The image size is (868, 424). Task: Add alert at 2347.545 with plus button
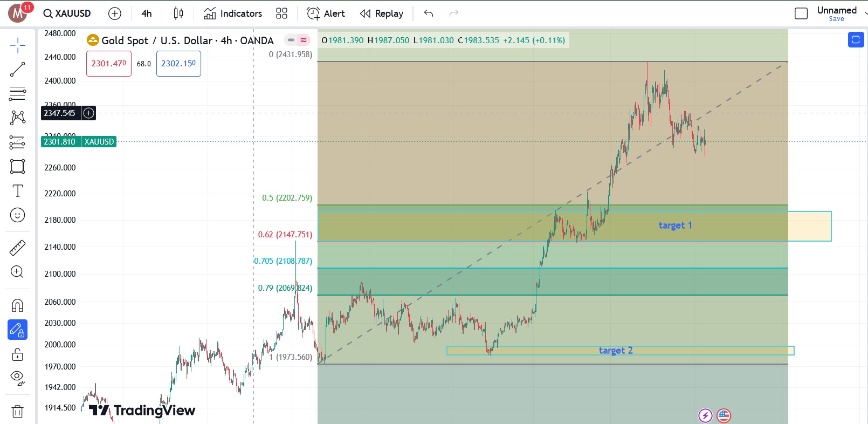[88, 113]
